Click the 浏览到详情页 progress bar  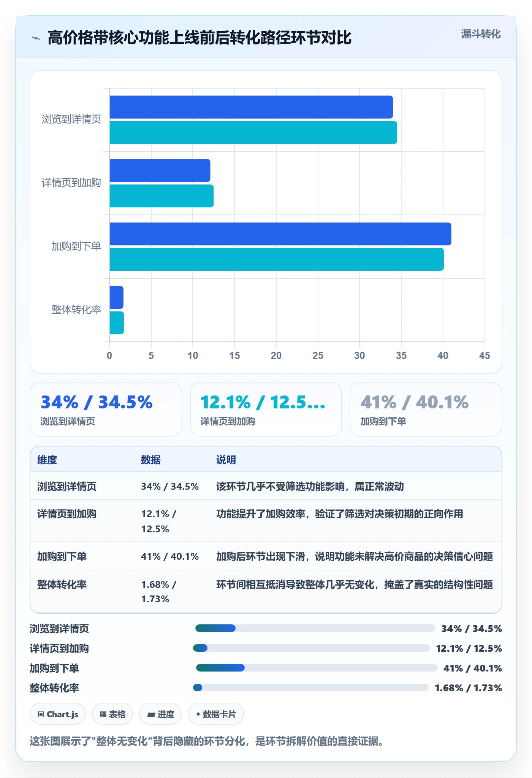tap(315, 628)
